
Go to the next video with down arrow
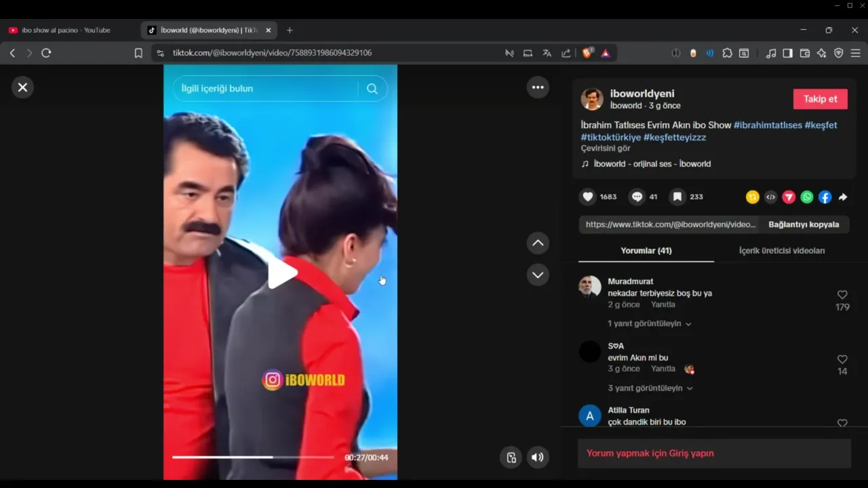538,274
